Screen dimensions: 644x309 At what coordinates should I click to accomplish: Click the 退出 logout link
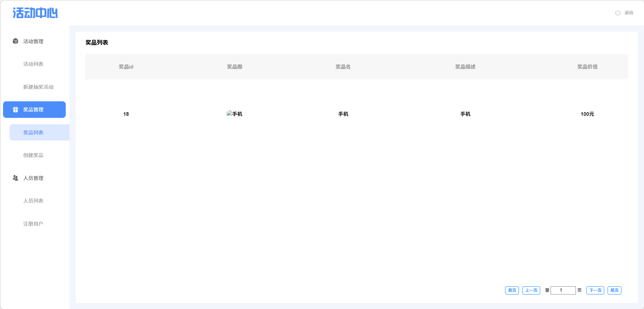629,13
